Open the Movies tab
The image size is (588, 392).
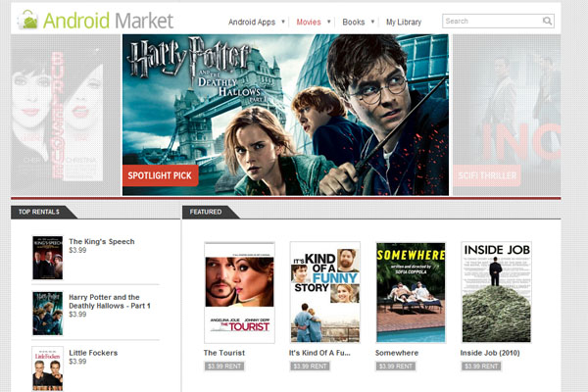point(308,21)
